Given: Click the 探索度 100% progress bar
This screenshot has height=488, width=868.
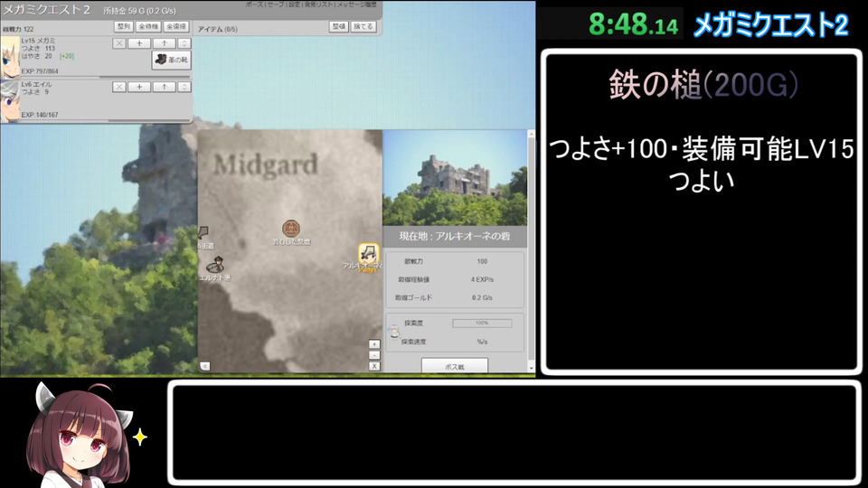Looking at the screenshot, I should click(482, 324).
